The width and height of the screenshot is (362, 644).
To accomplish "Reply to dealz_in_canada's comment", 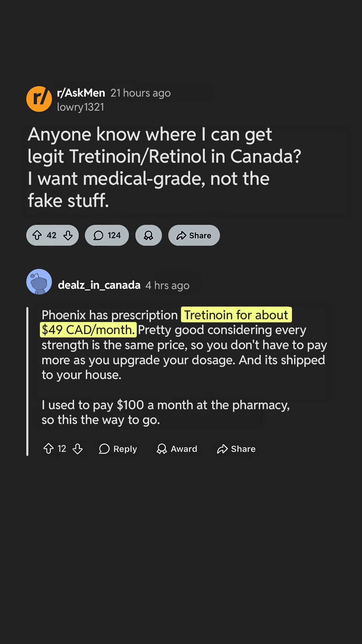I will [118, 449].
